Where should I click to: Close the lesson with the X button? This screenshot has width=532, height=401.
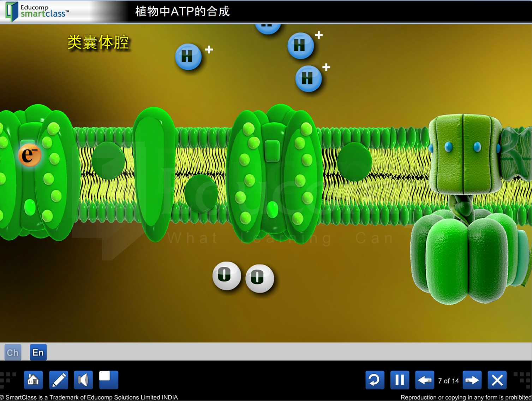[x=497, y=380]
